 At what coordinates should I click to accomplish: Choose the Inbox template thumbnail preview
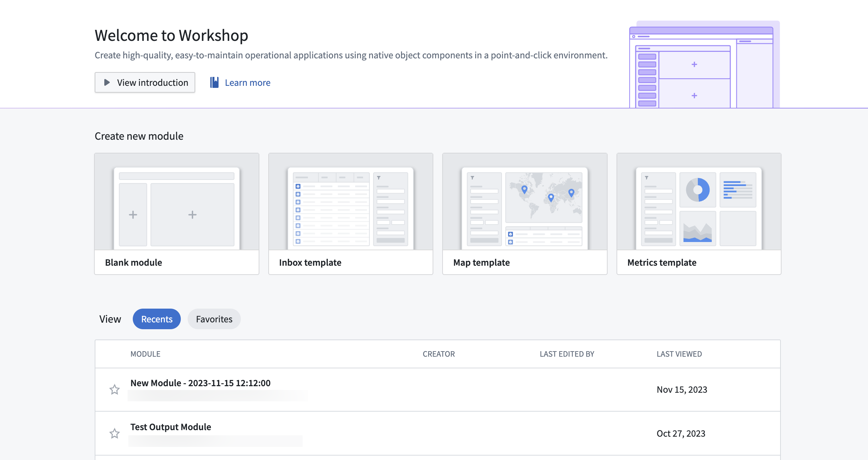point(351,202)
